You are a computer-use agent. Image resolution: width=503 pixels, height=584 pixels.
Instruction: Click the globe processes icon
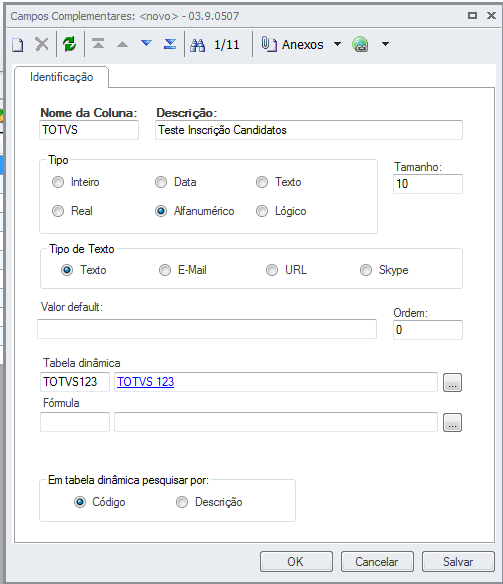pyautogui.click(x=360, y=45)
